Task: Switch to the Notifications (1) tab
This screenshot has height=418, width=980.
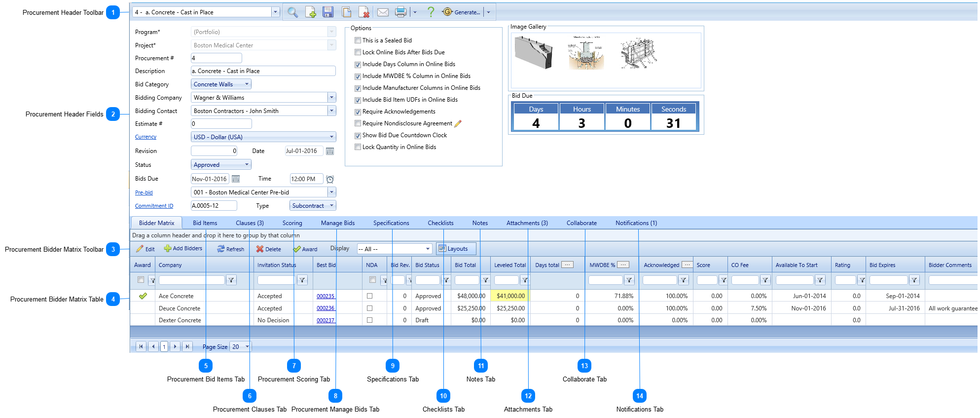Action: (636, 223)
